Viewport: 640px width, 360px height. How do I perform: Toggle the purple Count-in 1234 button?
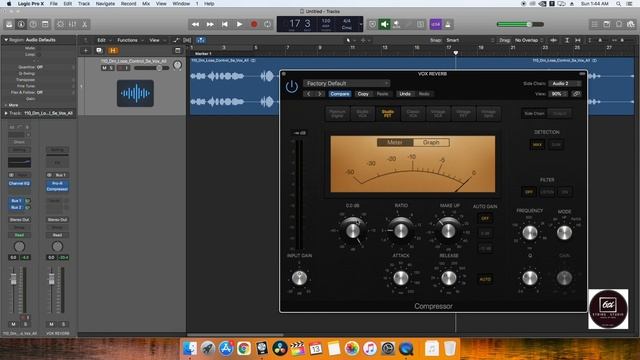coord(436,24)
